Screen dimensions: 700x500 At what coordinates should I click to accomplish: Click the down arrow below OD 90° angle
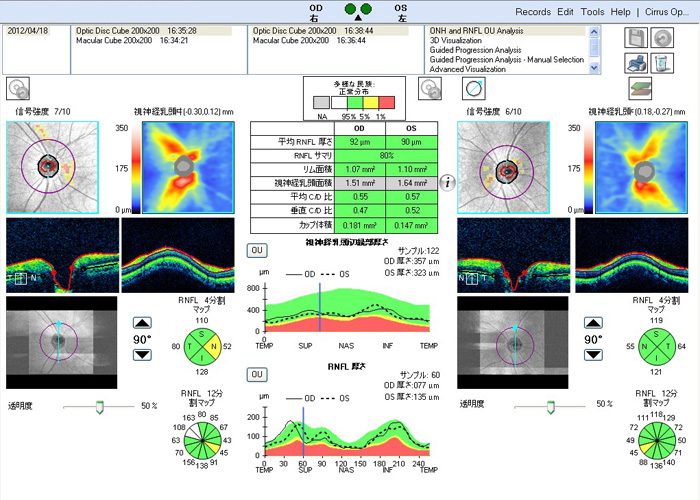[142, 355]
